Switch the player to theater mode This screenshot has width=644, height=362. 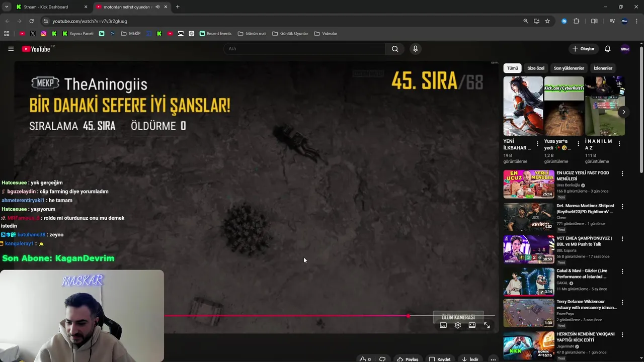pos(472,325)
